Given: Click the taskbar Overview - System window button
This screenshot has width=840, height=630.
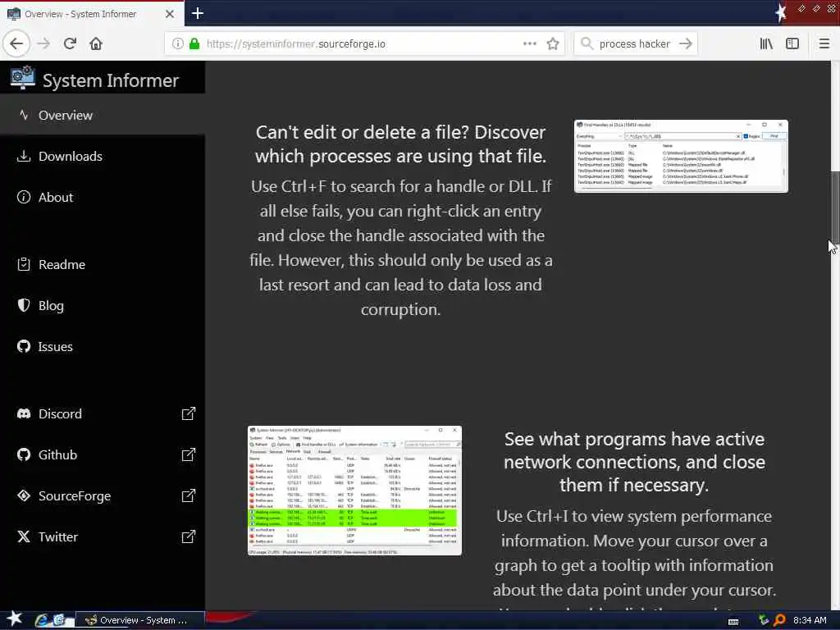Looking at the screenshot, I should click(x=140, y=620).
